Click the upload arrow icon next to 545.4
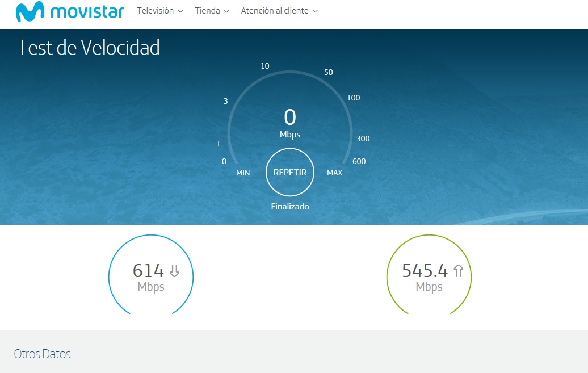588x373 pixels. click(458, 271)
